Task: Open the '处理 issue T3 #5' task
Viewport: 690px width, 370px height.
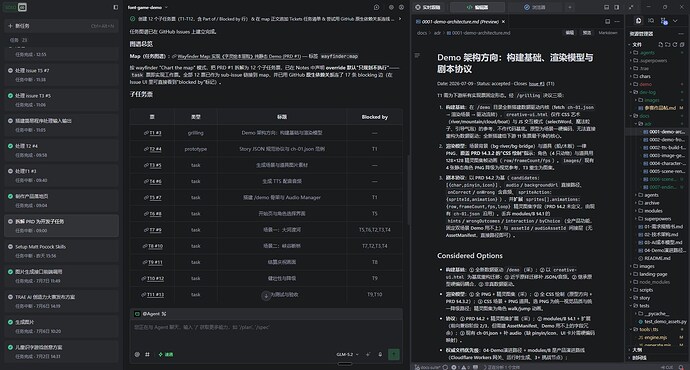Action: (x=61, y=99)
